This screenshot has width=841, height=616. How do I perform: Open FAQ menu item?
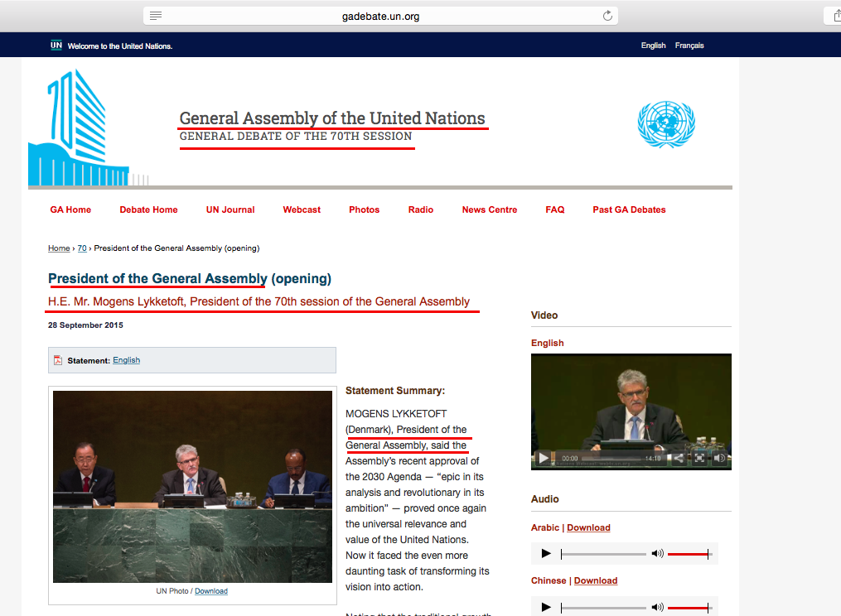[555, 209]
